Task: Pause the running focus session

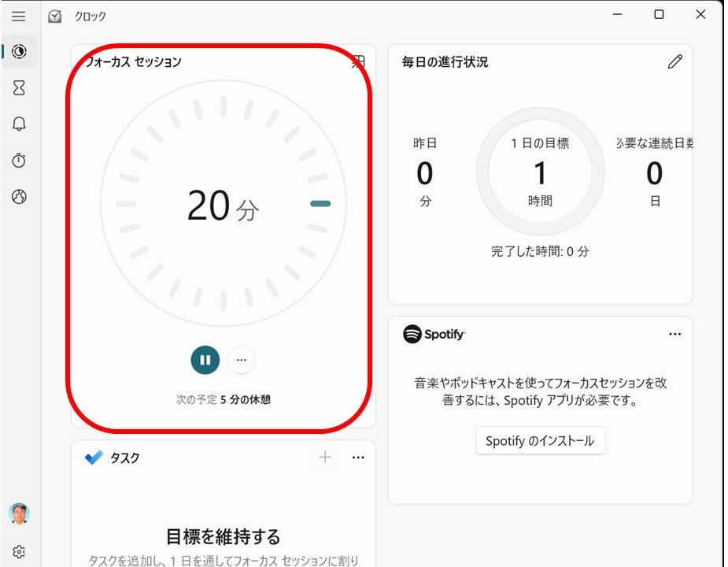Action: point(205,360)
